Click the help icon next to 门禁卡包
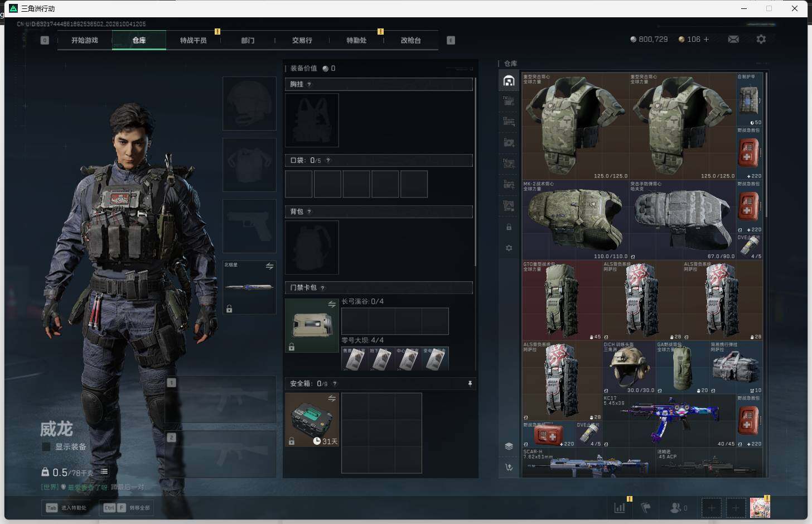 tap(322, 287)
